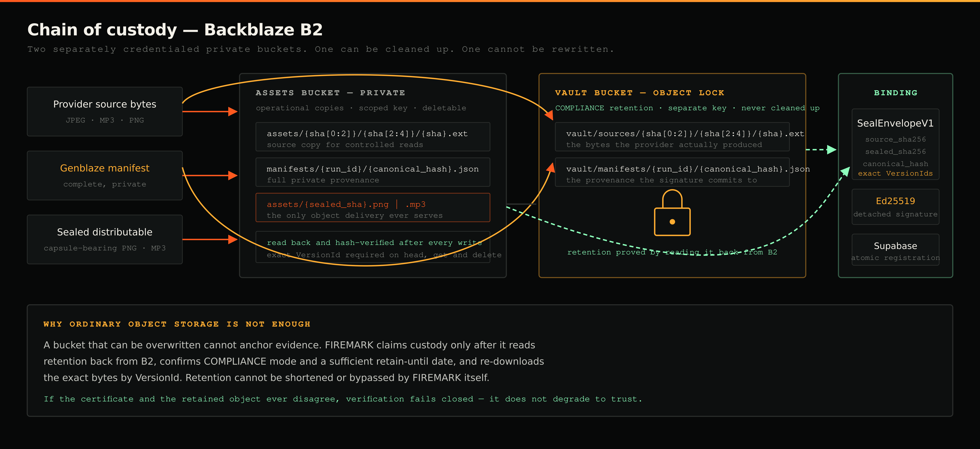The width and height of the screenshot is (980, 449).
Task: Click "retention proved by reading it back from B2"
Action: click(672, 252)
